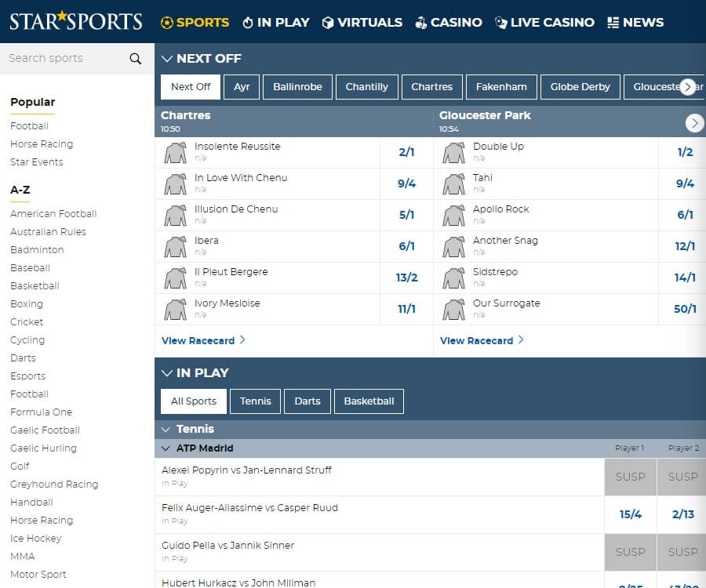
Task: Select the Next Off tab
Action: pos(191,87)
